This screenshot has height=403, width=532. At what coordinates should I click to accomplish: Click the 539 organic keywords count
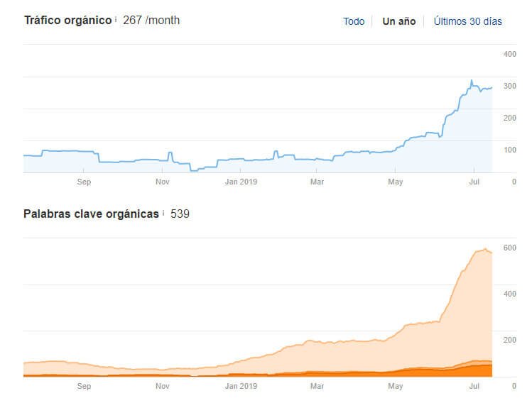click(180, 214)
